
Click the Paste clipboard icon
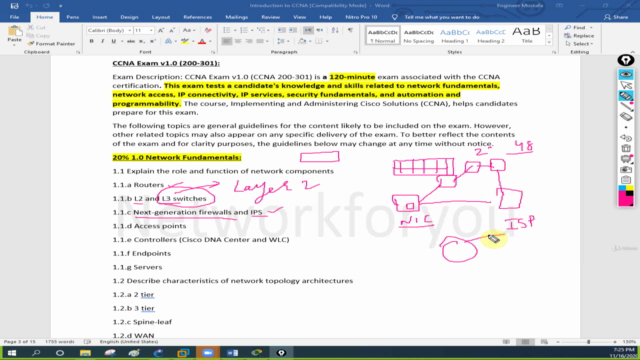point(14,32)
